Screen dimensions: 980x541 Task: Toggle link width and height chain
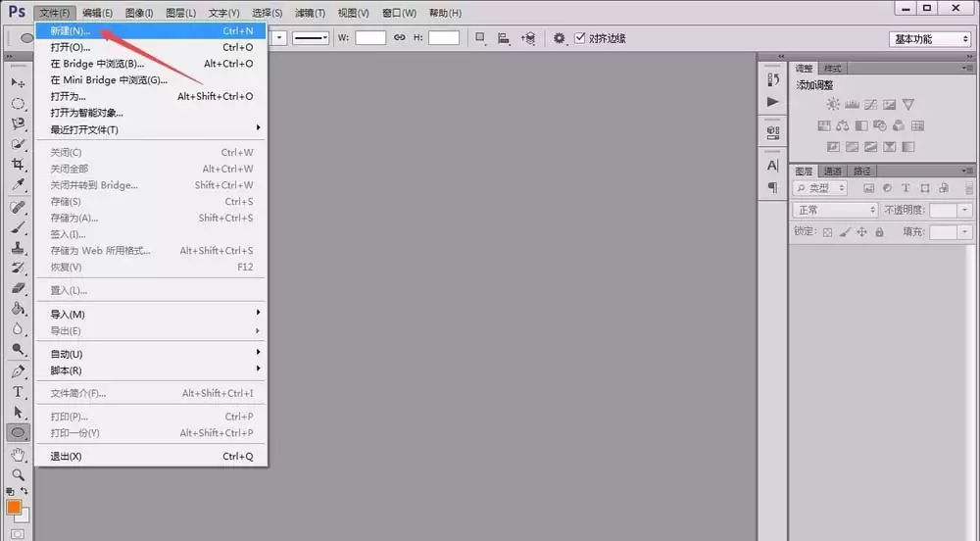click(x=400, y=38)
